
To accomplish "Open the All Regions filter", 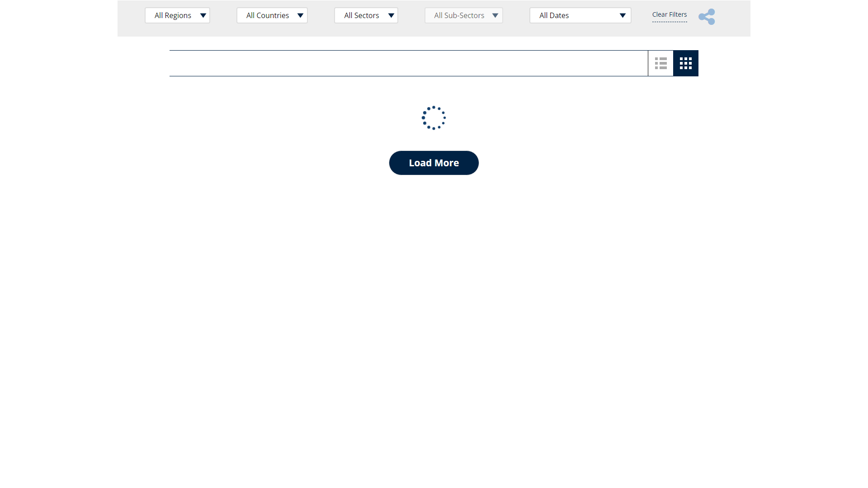I will pyautogui.click(x=173, y=15).
